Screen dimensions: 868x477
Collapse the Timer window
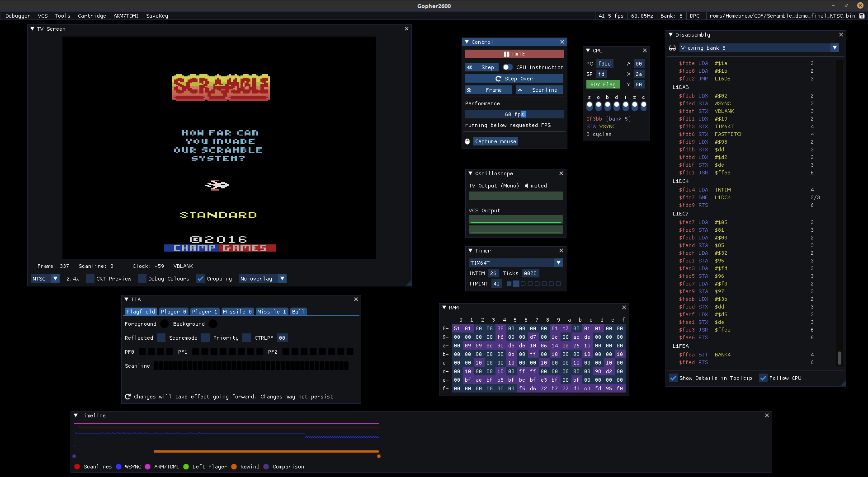[471, 251]
